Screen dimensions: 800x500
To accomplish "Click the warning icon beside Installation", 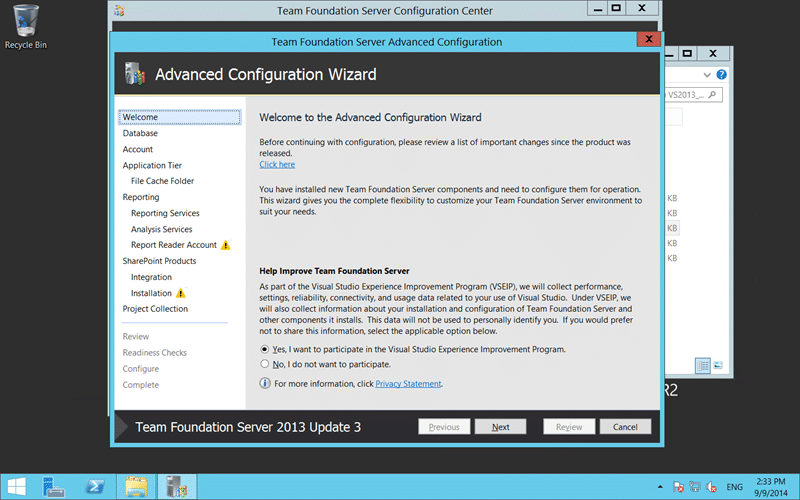I will point(181,293).
